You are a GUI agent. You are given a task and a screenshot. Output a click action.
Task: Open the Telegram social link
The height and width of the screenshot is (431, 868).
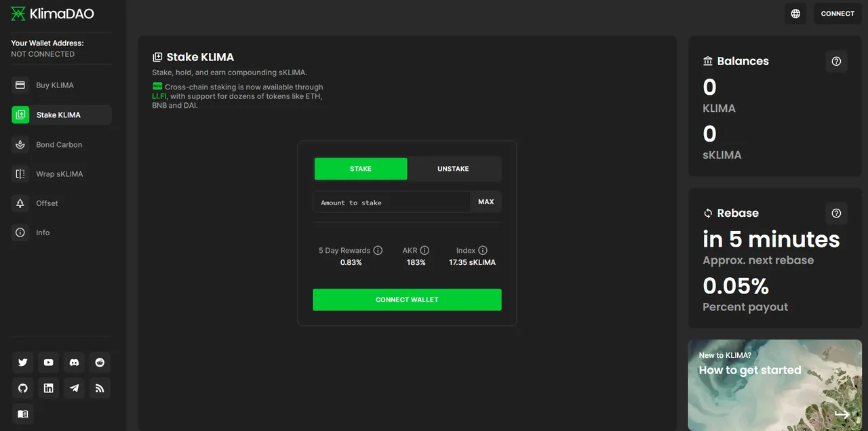pyautogui.click(x=75, y=388)
